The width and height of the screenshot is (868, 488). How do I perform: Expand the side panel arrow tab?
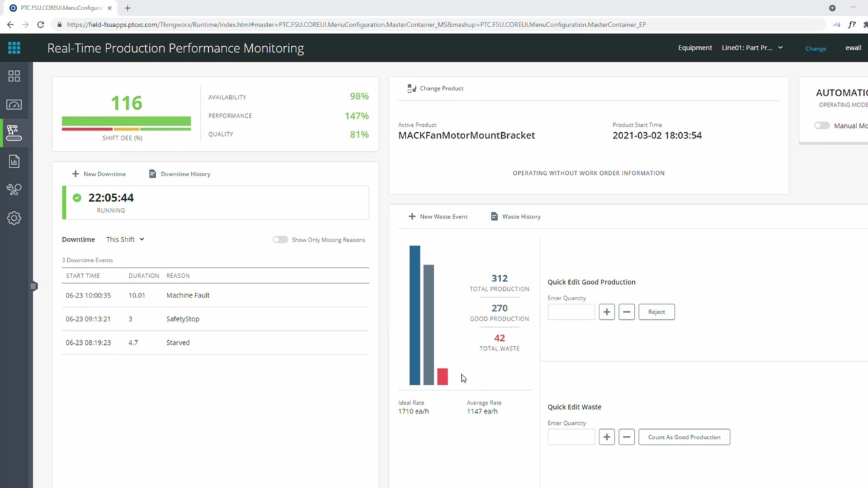coord(33,286)
